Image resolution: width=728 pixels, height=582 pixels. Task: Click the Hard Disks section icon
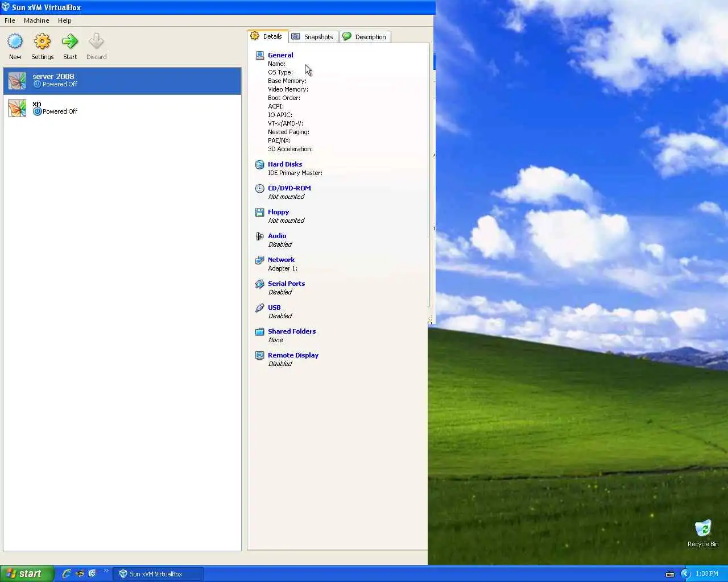click(260, 164)
